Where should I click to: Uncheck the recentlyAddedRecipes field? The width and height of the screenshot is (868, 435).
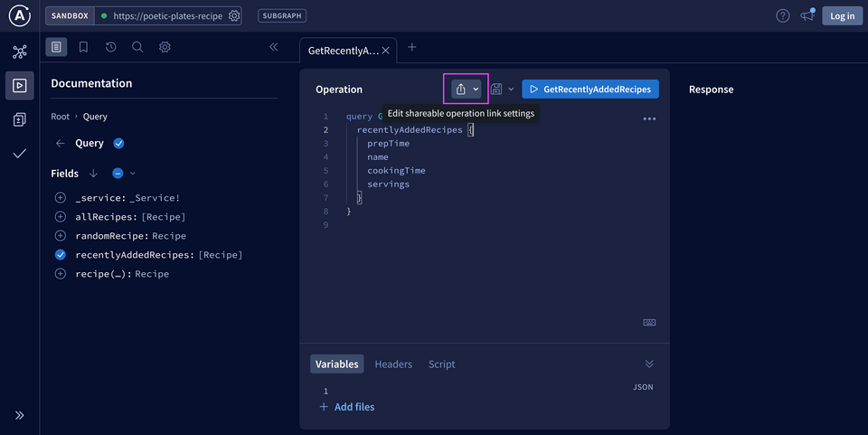click(61, 255)
